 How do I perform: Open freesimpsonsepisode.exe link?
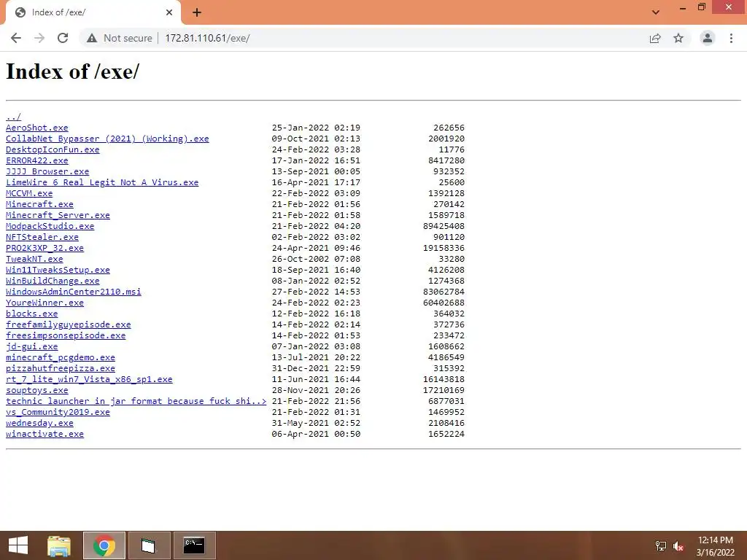tap(66, 335)
